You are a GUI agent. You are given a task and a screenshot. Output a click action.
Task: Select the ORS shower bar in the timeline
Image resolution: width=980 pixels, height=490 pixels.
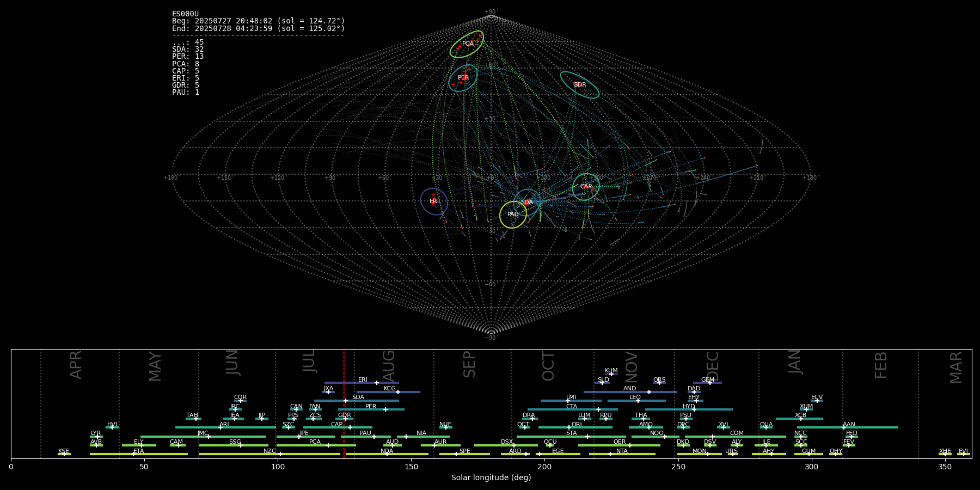point(659,383)
